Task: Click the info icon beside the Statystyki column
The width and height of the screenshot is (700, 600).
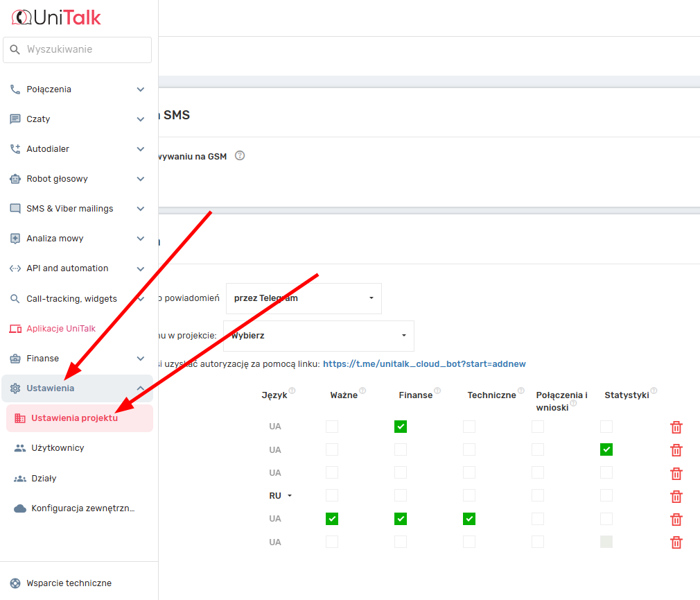Action: coord(654,391)
